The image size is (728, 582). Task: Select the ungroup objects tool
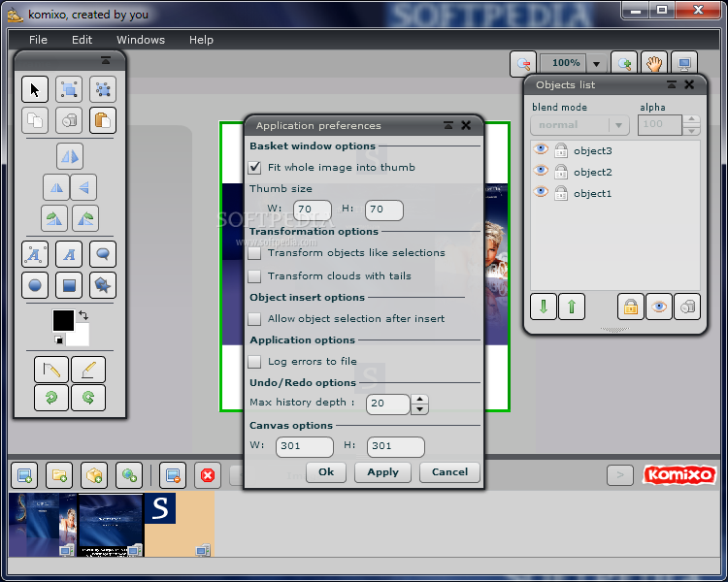coord(103,89)
